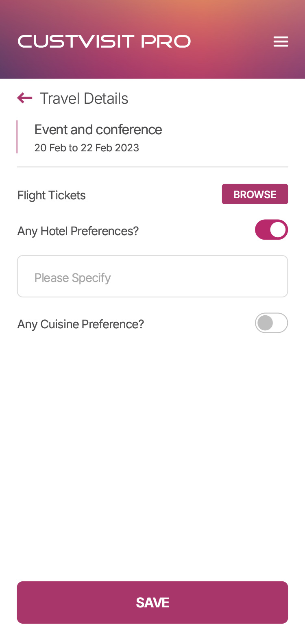Image resolution: width=305 pixels, height=644 pixels.
Task: Click the Travel Details heading
Action: pos(84,98)
